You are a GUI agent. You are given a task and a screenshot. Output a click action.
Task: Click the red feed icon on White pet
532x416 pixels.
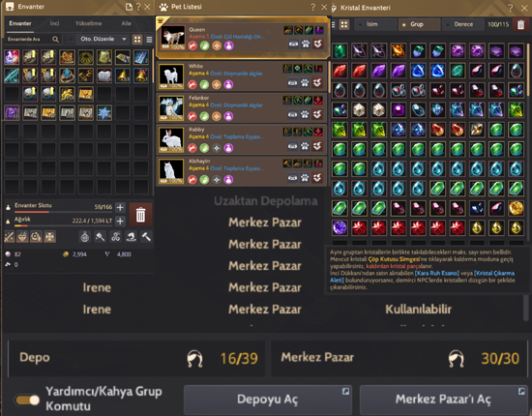coord(192,84)
